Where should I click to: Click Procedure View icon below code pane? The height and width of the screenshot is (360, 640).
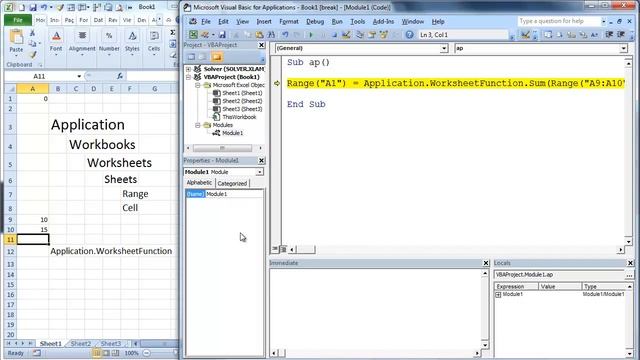point(275,249)
